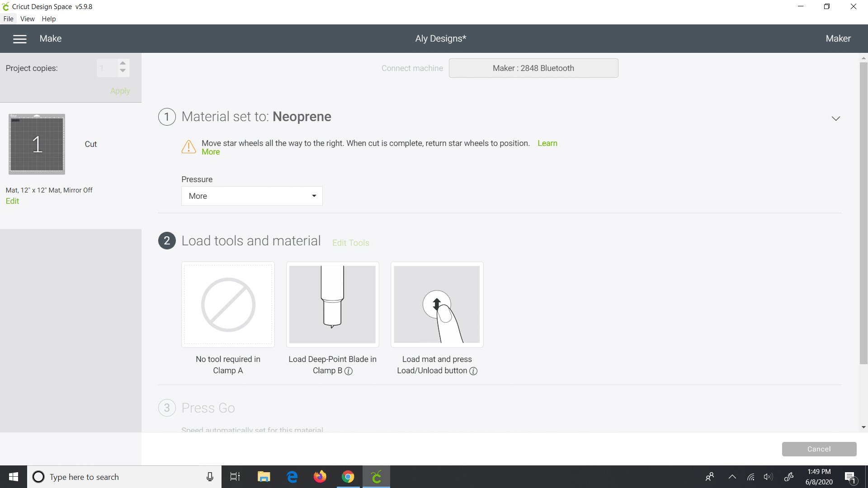Open the Maker 2848 Bluetooth machine selector

pos(533,68)
